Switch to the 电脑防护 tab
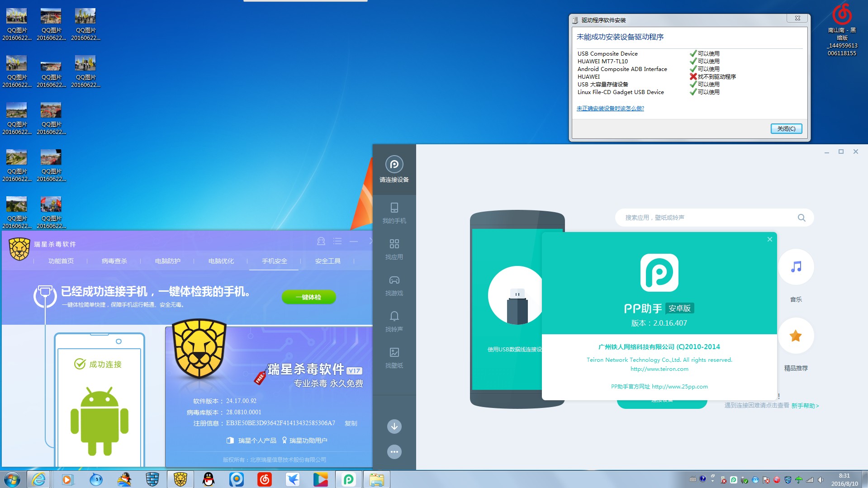The height and width of the screenshot is (488, 868). (168, 261)
